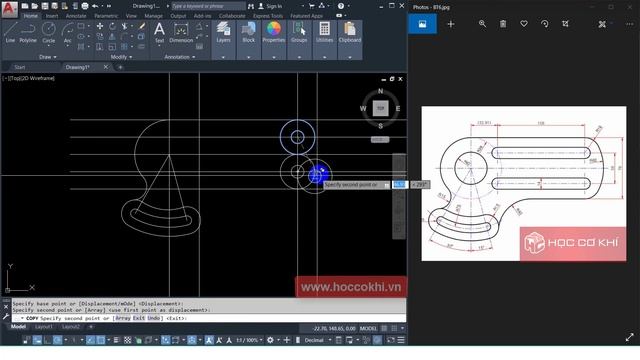Image resolution: width=640 pixels, height=360 pixels.
Task: Click the Save icon in quick access toolbar
Action: 45,6
